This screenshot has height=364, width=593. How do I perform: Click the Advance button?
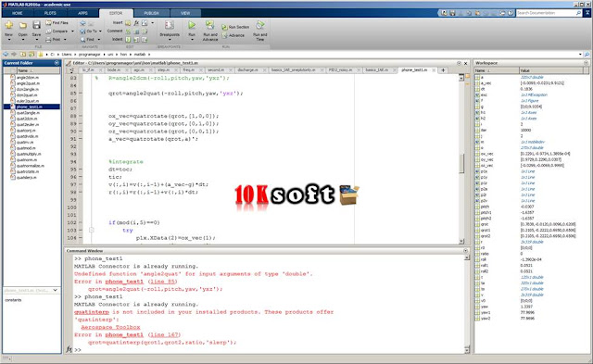click(233, 35)
